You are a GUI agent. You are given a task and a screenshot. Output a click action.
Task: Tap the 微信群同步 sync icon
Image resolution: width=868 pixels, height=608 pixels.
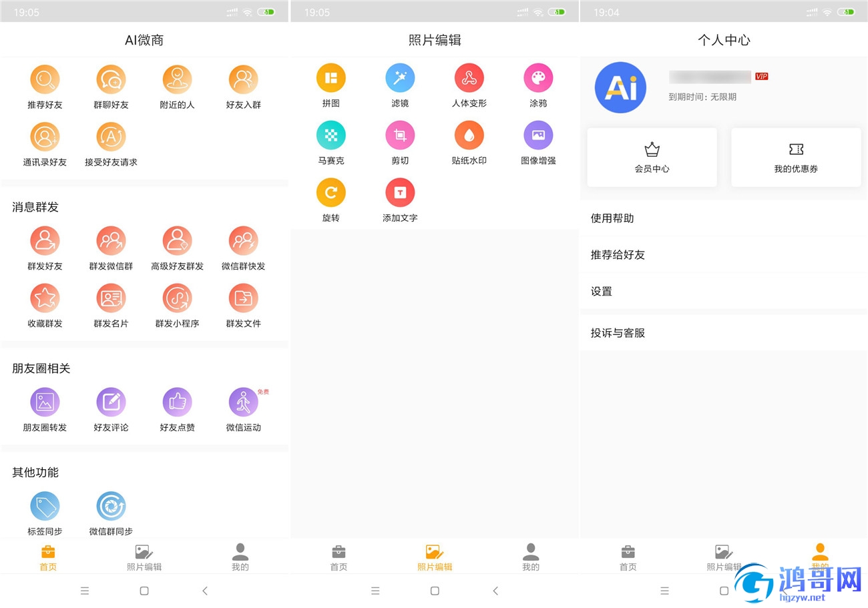click(x=111, y=507)
